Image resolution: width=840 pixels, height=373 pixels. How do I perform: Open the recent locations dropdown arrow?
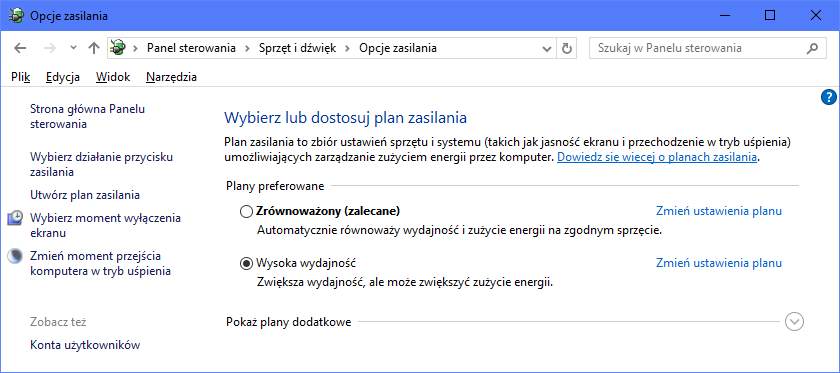tap(74, 48)
